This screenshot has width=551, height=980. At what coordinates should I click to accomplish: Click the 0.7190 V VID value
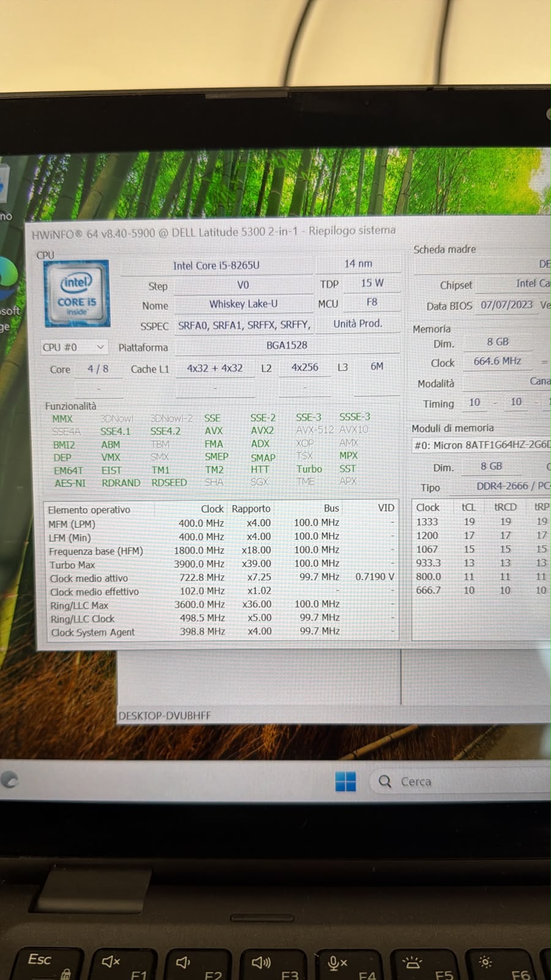(375, 577)
